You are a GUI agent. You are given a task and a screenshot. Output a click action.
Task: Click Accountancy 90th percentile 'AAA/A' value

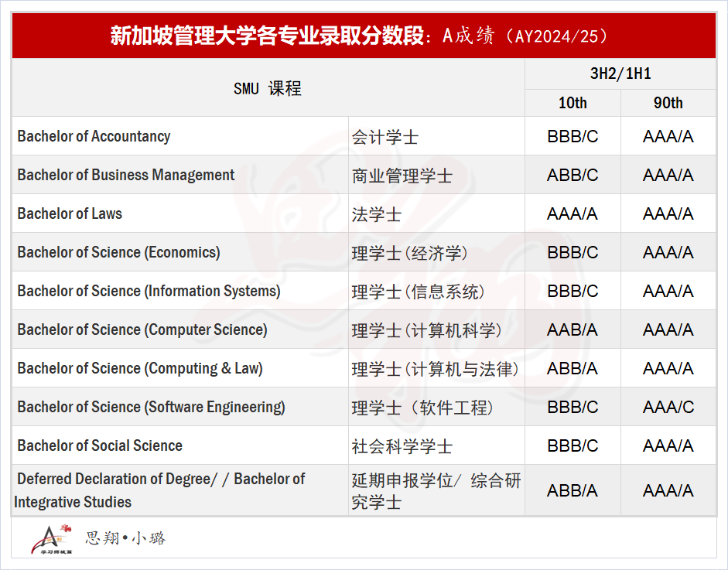pyautogui.click(x=668, y=136)
